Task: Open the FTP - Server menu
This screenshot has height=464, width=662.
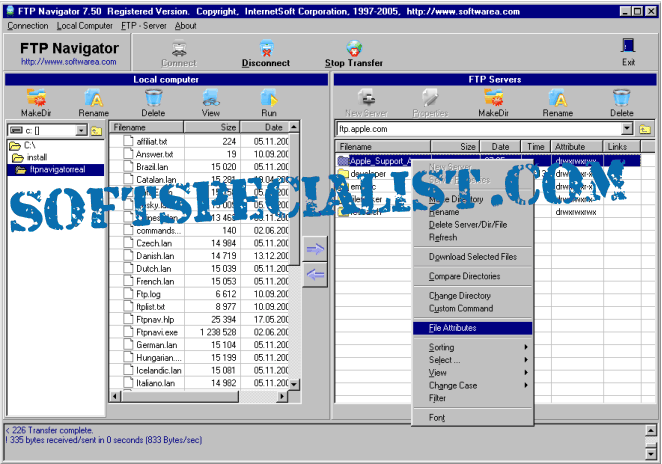Action: coord(144,26)
